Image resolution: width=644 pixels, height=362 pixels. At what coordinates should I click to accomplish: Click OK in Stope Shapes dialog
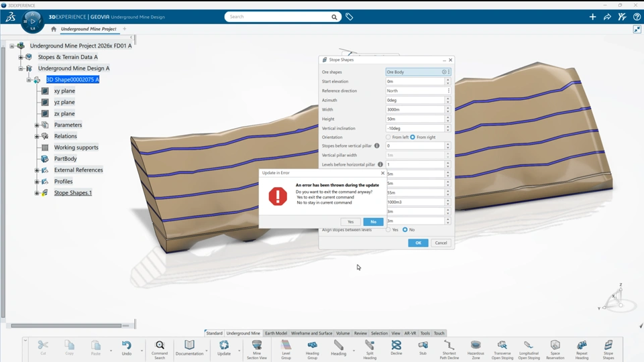tap(418, 243)
